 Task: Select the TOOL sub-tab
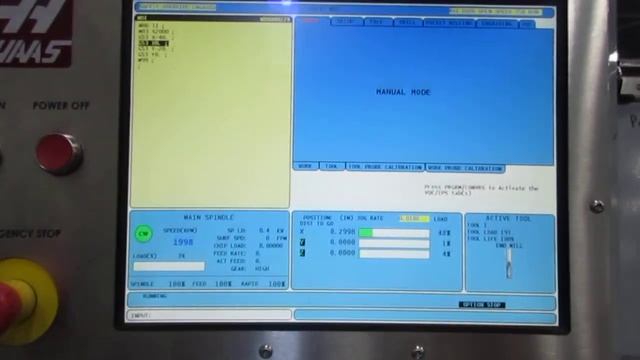click(x=332, y=167)
